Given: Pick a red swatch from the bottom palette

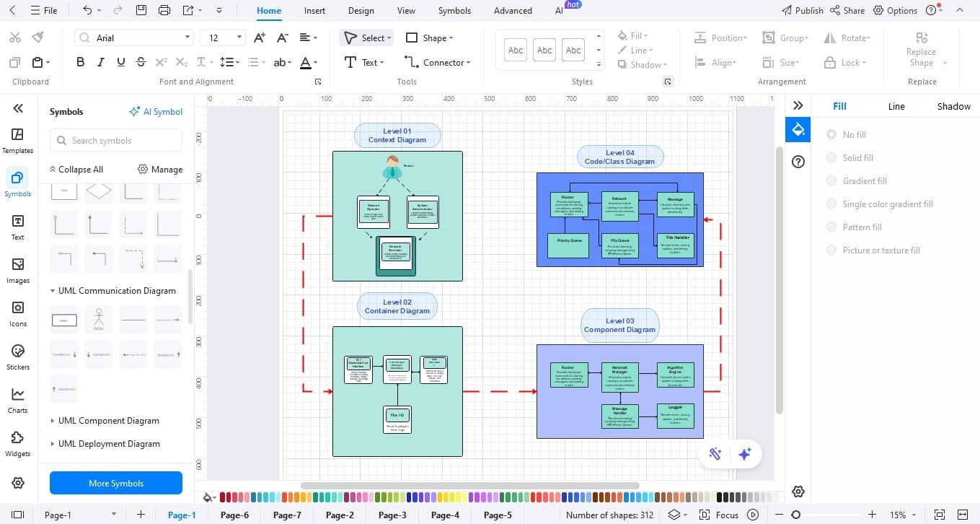Looking at the screenshot, I should [222, 497].
